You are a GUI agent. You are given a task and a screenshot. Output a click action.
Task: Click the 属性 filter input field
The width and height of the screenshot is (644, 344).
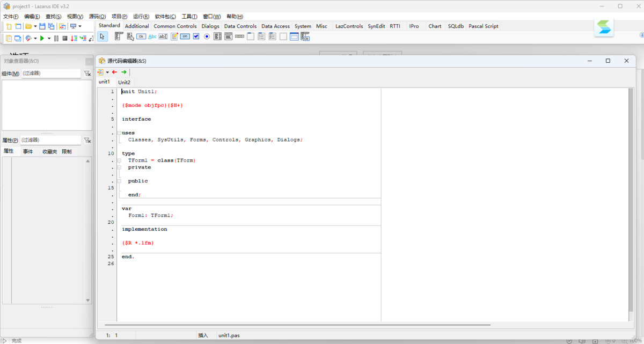coord(50,140)
